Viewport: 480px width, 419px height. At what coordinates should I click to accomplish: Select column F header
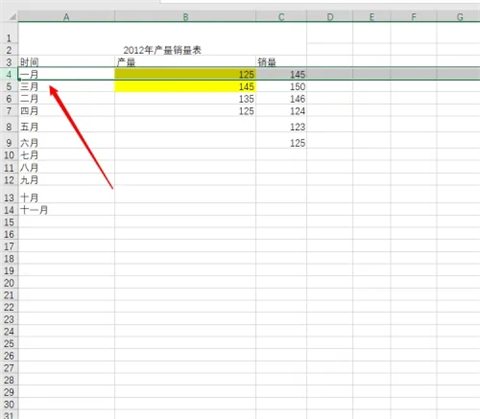point(414,16)
